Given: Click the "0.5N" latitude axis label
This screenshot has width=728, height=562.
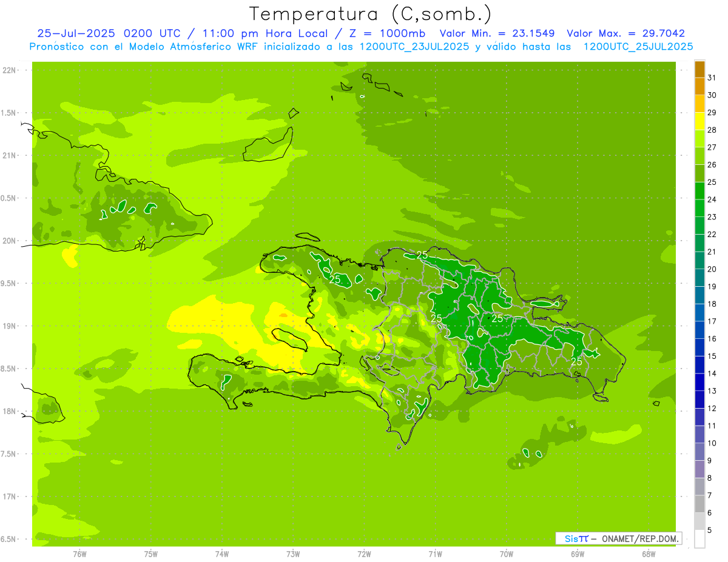Looking at the screenshot, I should pos(9,198).
